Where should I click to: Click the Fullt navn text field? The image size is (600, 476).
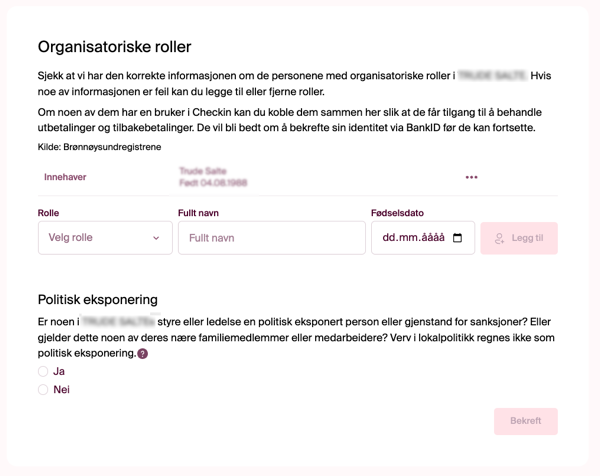pos(271,238)
